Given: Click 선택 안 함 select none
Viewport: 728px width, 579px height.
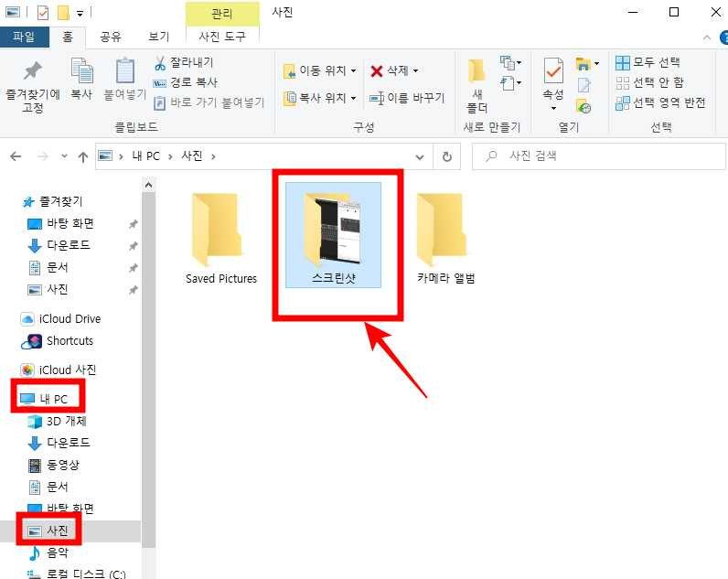Looking at the screenshot, I should [x=649, y=82].
